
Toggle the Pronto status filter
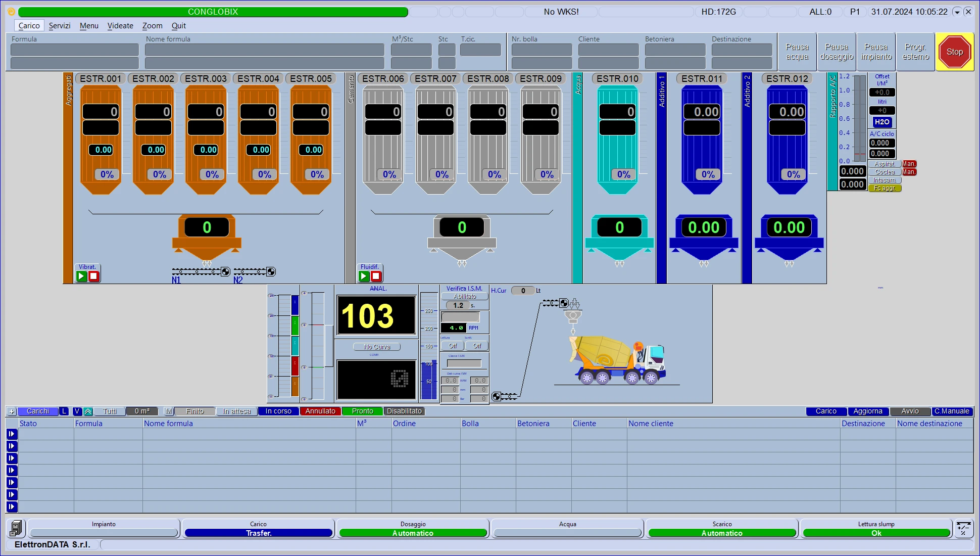(x=362, y=411)
